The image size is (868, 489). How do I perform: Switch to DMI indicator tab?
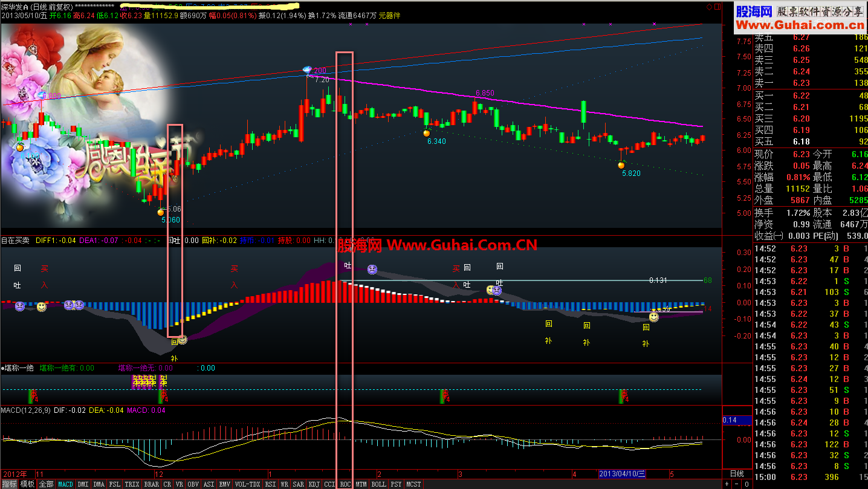(x=83, y=484)
